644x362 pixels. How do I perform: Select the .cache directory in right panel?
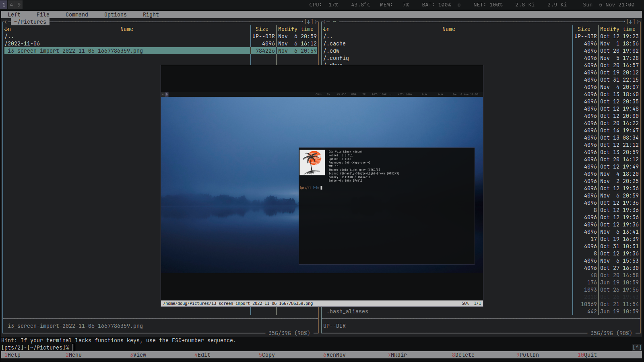pos(336,43)
